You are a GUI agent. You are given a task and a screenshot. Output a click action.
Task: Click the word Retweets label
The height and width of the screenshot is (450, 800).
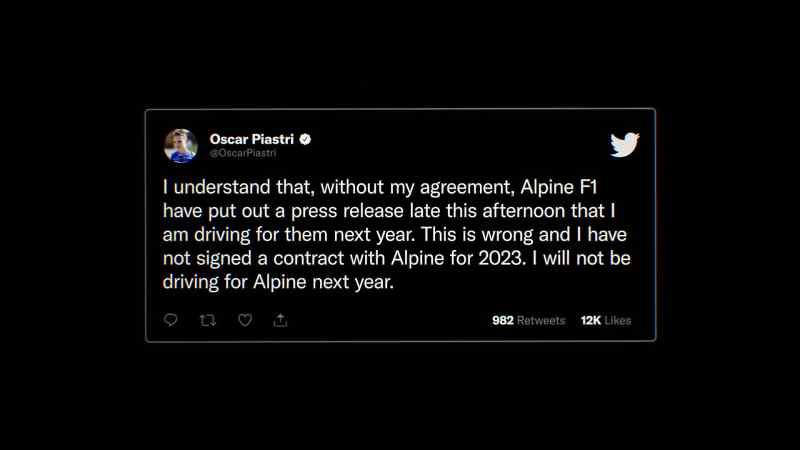(x=541, y=320)
